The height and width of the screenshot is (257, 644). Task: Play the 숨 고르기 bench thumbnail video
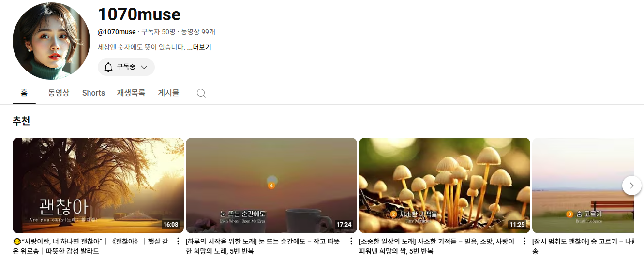click(583, 186)
